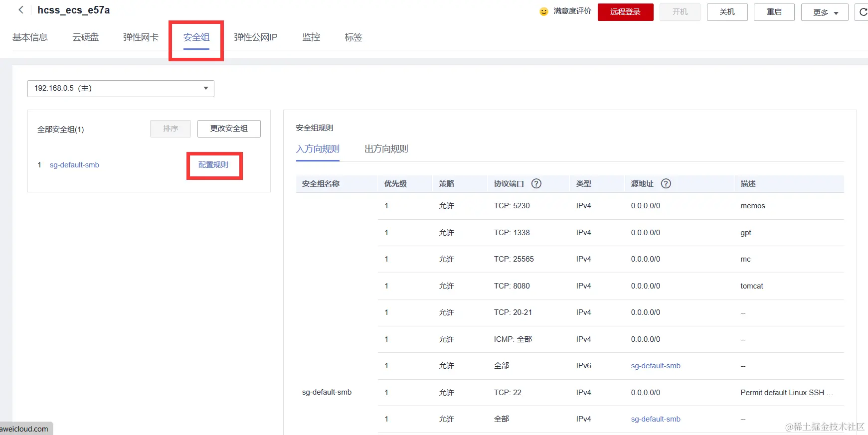Open sg-default-smb source link in IPv6 row
The height and width of the screenshot is (435, 868).
click(x=656, y=366)
